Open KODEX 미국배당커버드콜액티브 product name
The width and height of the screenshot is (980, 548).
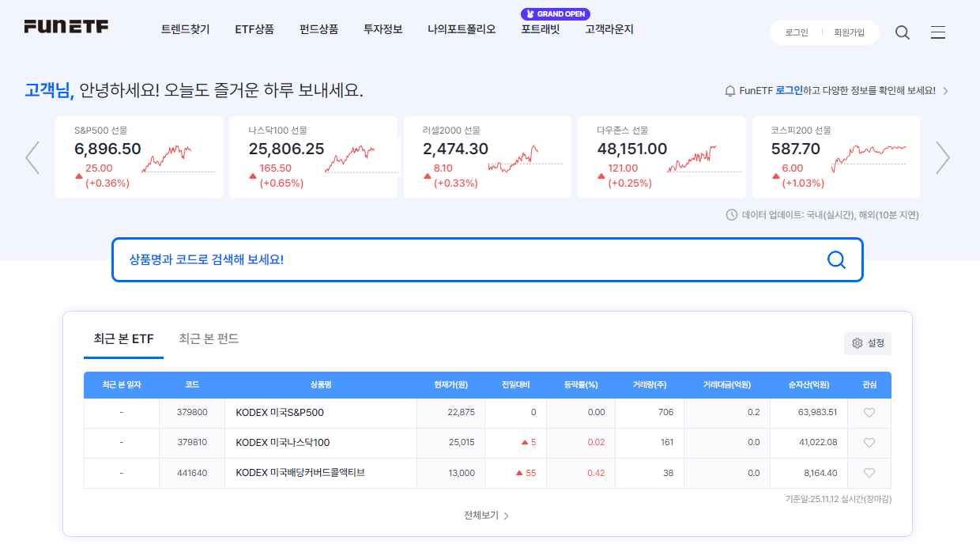pyautogui.click(x=300, y=473)
